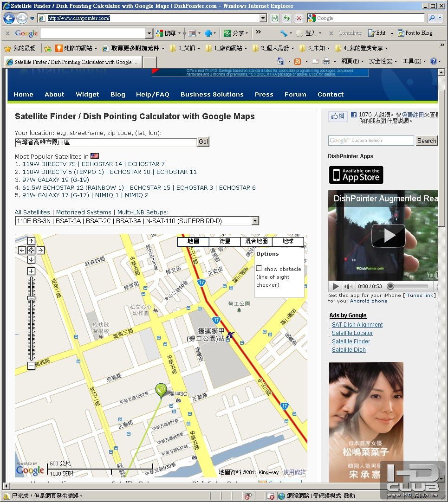
Task: Switch map to 衛星 view
Action: (x=225, y=241)
